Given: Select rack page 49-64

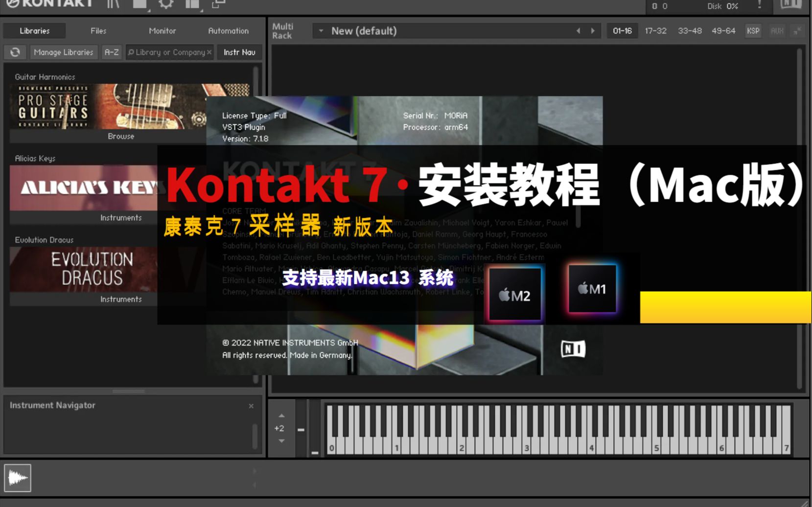Looking at the screenshot, I should point(723,31).
